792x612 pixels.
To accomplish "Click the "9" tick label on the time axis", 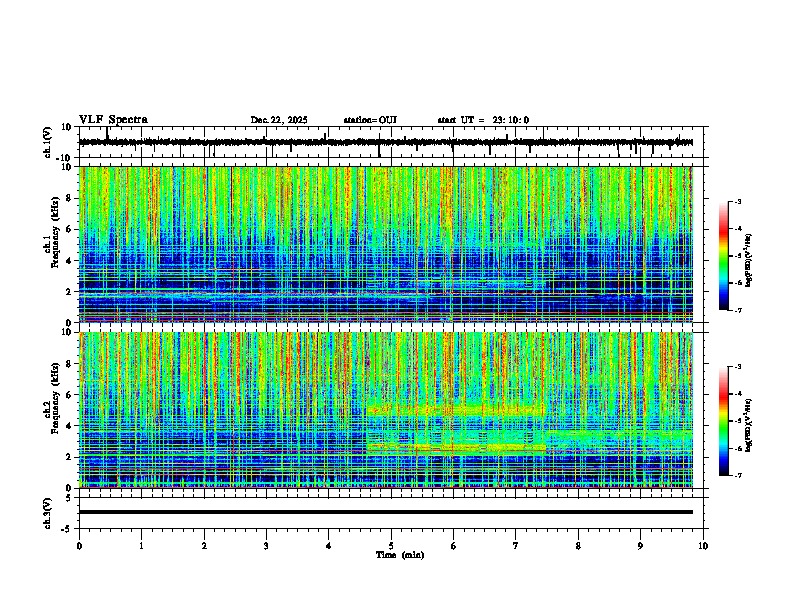I will click(x=640, y=546).
